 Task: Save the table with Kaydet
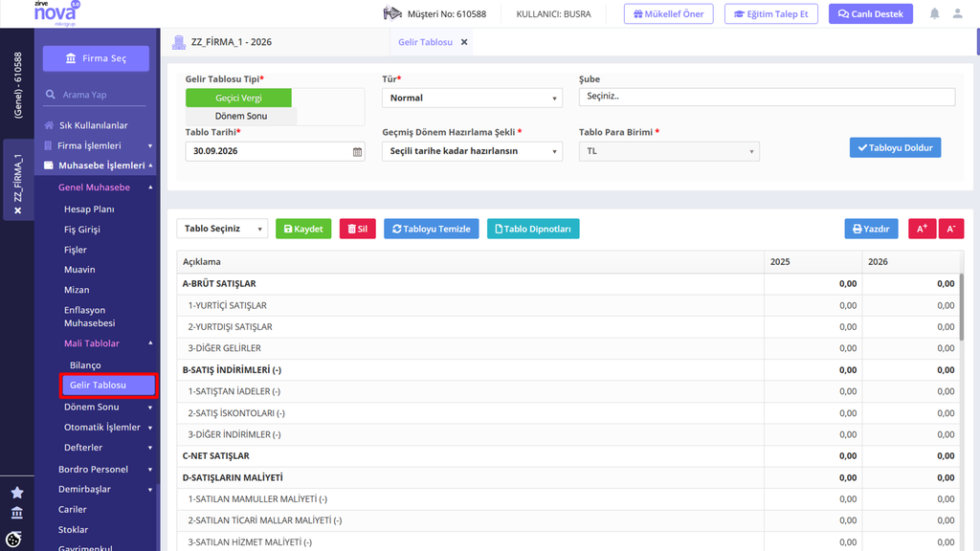coord(303,229)
